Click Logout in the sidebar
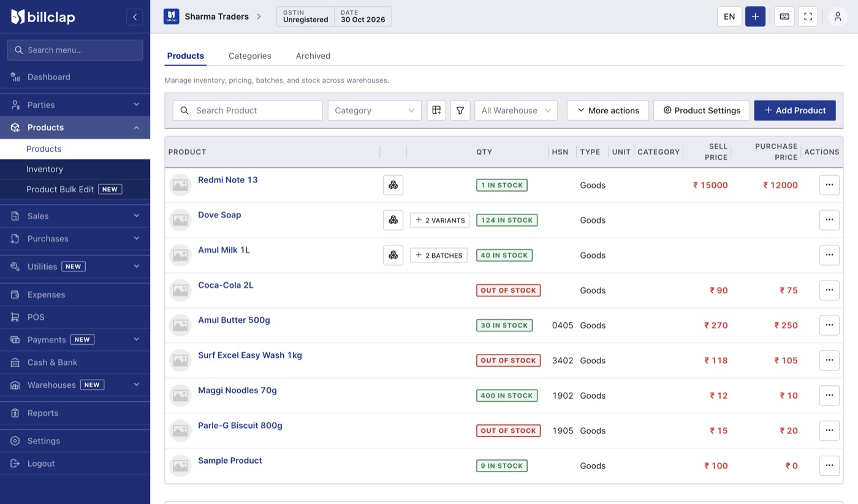Viewport: 858px width, 504px height. click(x=75, y=464)
